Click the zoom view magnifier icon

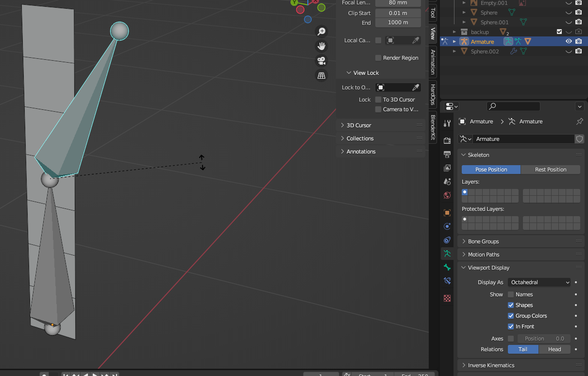pos(321,32)
